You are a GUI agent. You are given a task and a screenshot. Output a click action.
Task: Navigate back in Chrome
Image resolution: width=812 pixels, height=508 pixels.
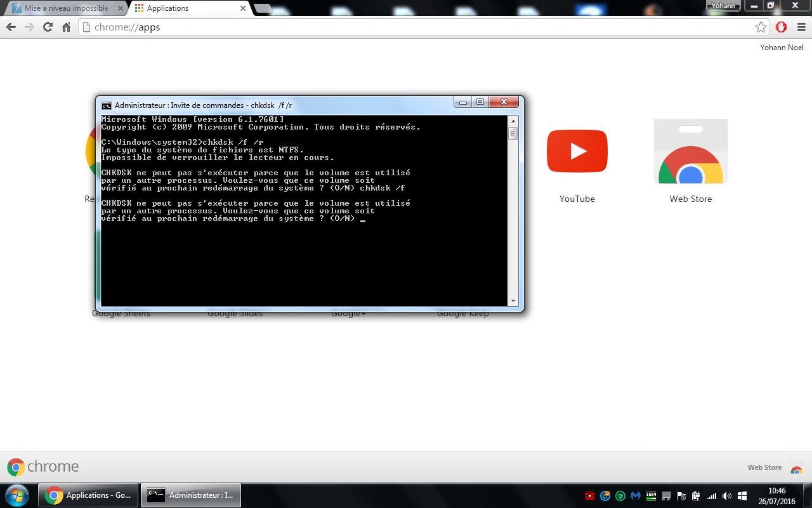11,27
